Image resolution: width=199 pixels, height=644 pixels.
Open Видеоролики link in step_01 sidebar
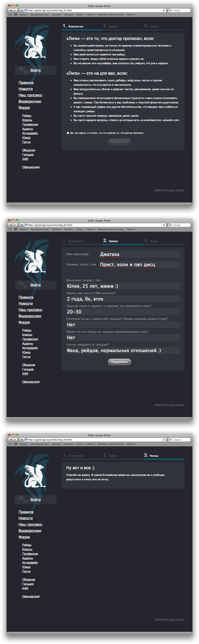coord(30,102)
